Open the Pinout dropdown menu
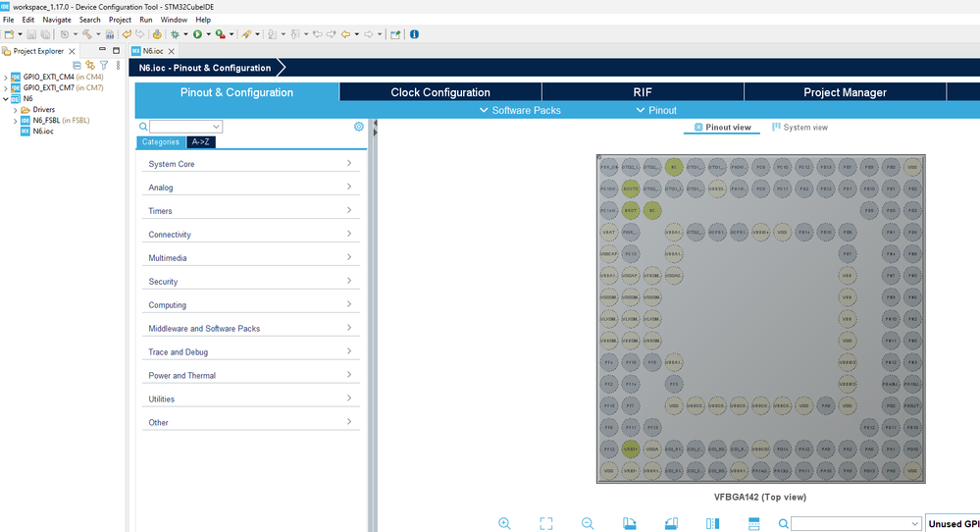 pyautogui.click(x=656, y=110)
